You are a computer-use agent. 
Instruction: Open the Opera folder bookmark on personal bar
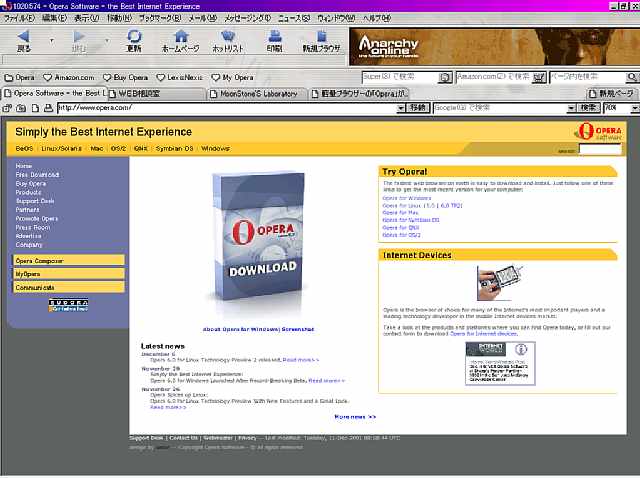(19, 77)
